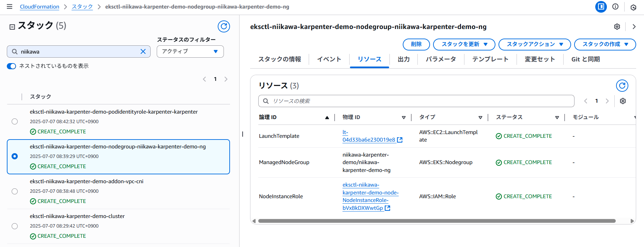Viewport: 644px width, 247px height.
Task: Clear the niikawa search filter
Action: (143, 52)
